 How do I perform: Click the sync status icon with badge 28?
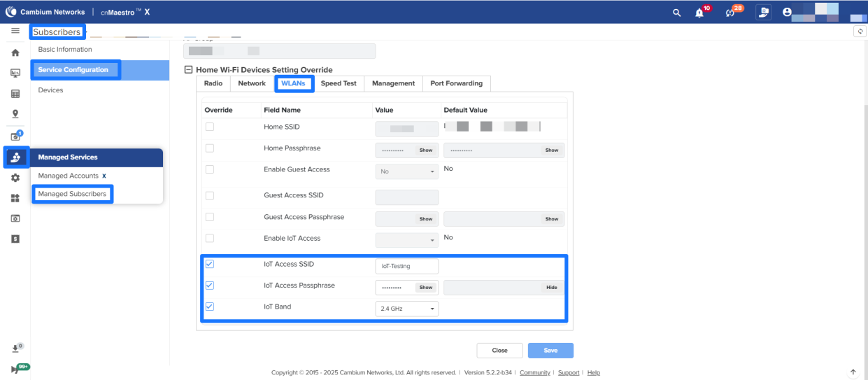[731, 13]
